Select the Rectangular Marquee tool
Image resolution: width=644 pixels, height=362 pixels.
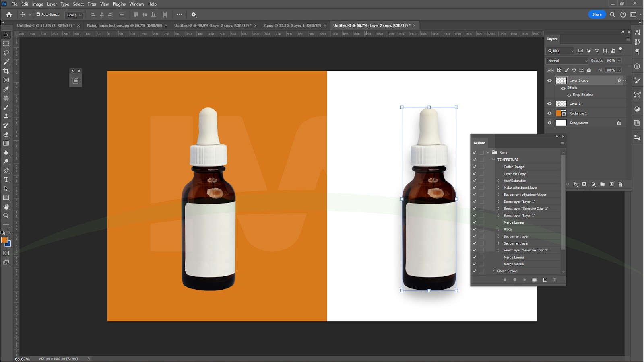point(6,44)
